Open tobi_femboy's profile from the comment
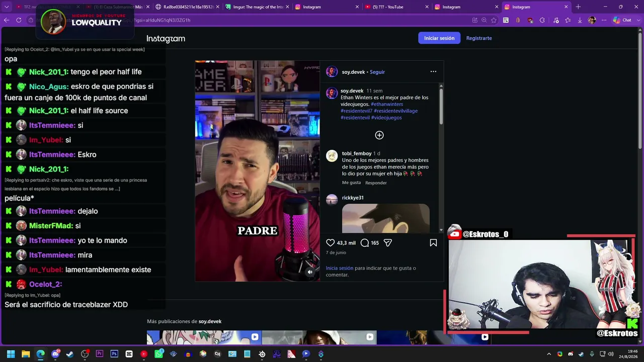Viewport: 644px width, 362px height. pyautogui.click(x=357, y=153)
